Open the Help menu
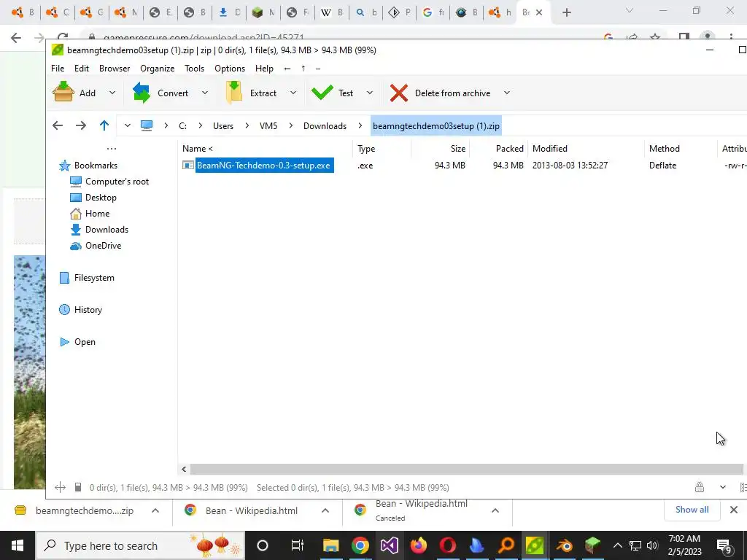The height and width of the screenshot is (560, 747). (264, 69)
